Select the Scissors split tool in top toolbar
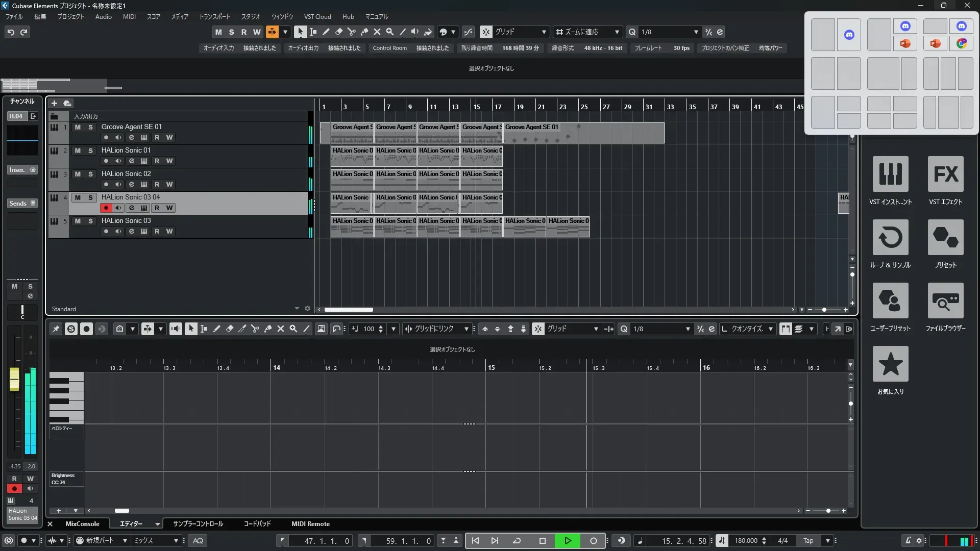This screenshot has height=551, width=980. (352, 32)
